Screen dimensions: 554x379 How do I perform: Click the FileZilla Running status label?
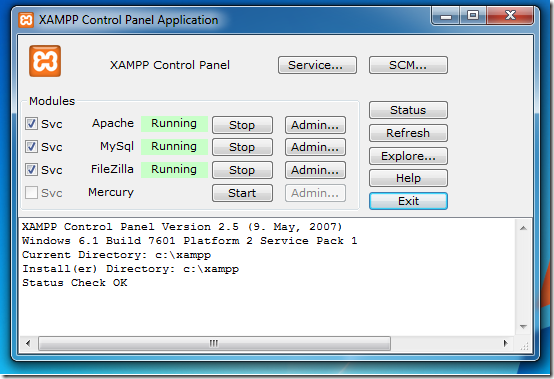click(174, 170)
